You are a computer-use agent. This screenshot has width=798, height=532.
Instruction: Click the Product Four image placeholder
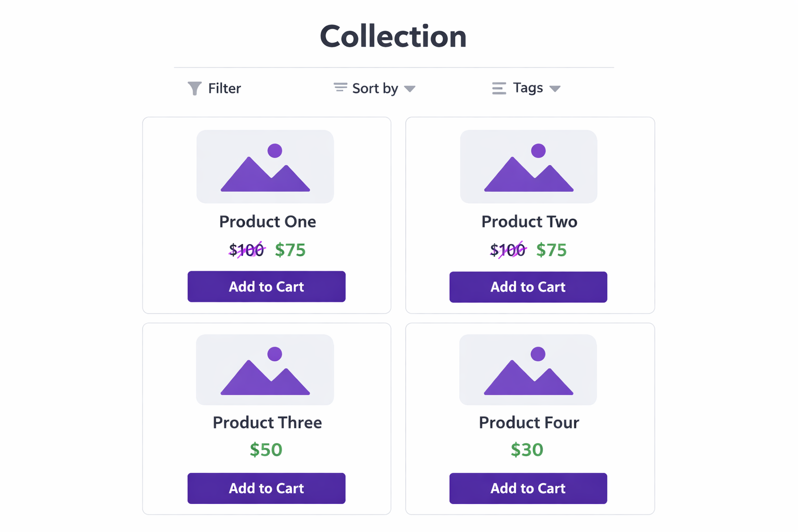(528, 370)
